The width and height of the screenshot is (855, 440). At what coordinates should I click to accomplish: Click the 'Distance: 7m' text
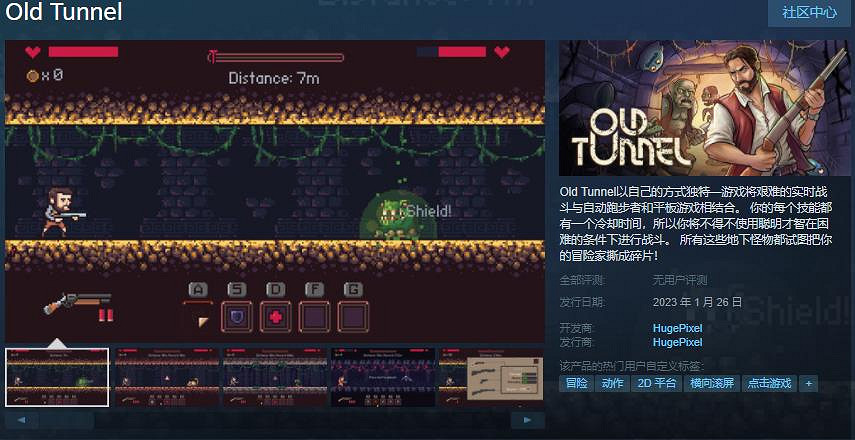pos(274,78)
